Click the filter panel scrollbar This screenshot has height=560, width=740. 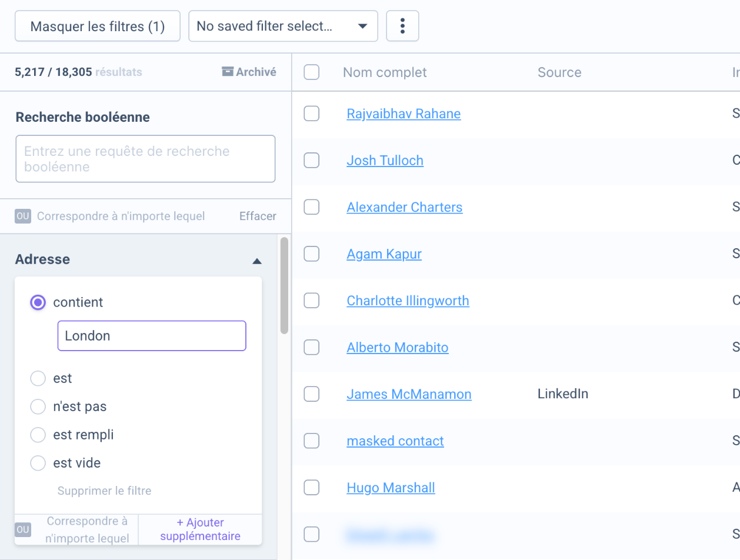[x=284, y=285]
